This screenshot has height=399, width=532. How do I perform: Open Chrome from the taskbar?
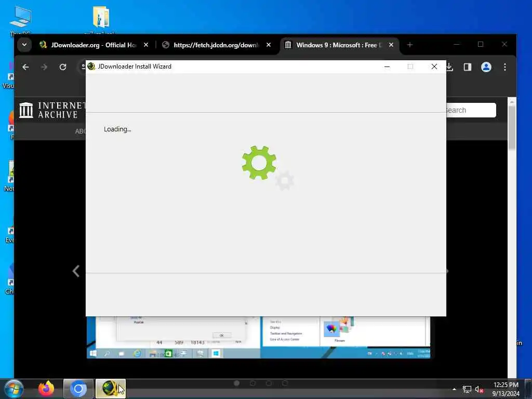pyautogui.click(x=78, y=389)
